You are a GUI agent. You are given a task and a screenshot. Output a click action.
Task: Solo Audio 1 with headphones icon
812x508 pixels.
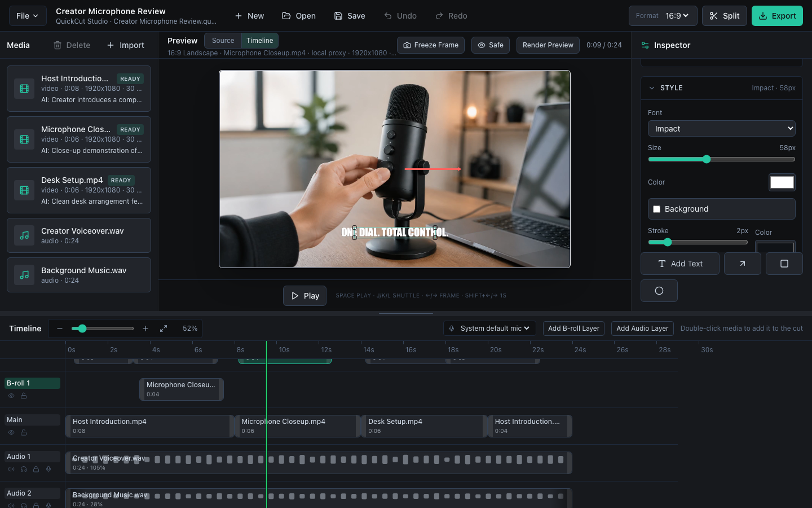[24, 470]
